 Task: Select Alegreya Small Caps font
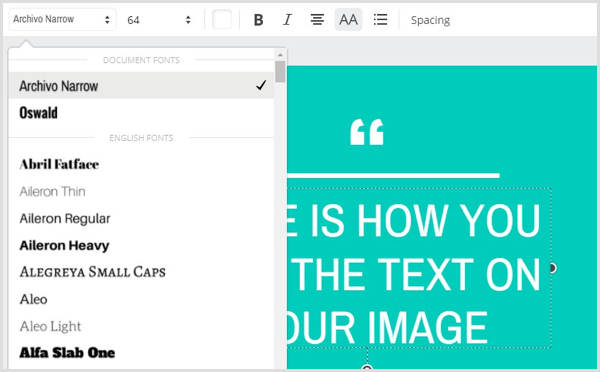141,272
